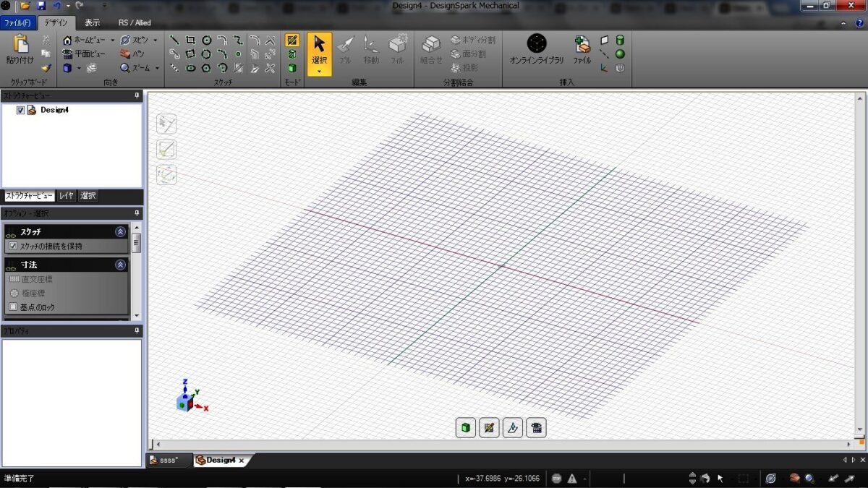Switch to the RS / Allied tab
This screenshot has height=488, width=868.
(x=135, y=22)
